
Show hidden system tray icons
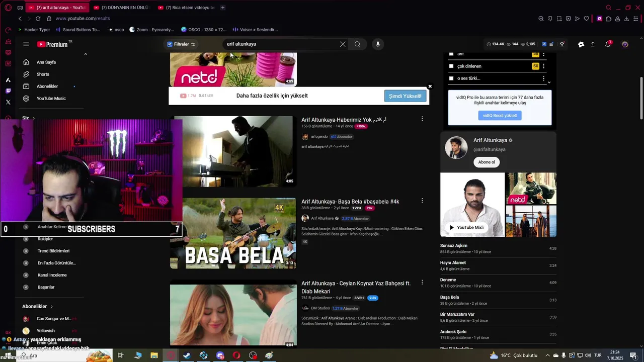pos(548,355)
